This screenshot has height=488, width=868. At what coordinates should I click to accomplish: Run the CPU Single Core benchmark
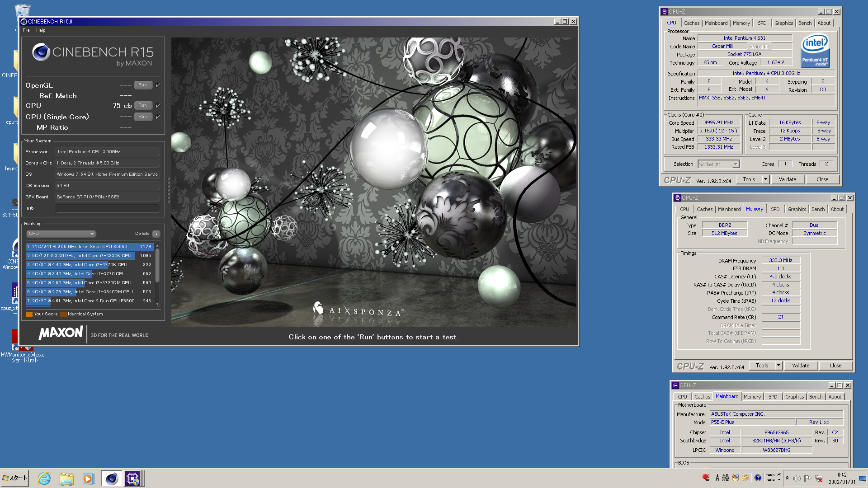[x=143, y=117]
